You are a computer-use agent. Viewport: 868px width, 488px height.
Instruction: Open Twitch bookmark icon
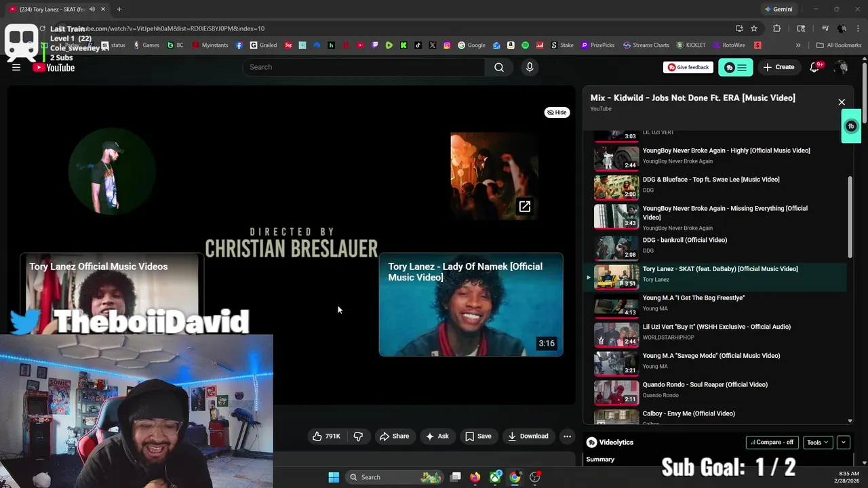coord(375,45)
